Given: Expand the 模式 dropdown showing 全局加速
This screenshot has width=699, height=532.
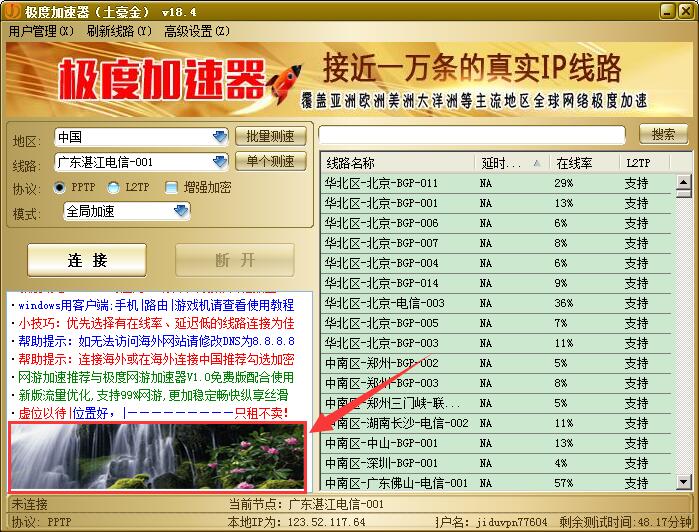Looking at the screenshot, I should pyautogui.click(x=181, y=211).
